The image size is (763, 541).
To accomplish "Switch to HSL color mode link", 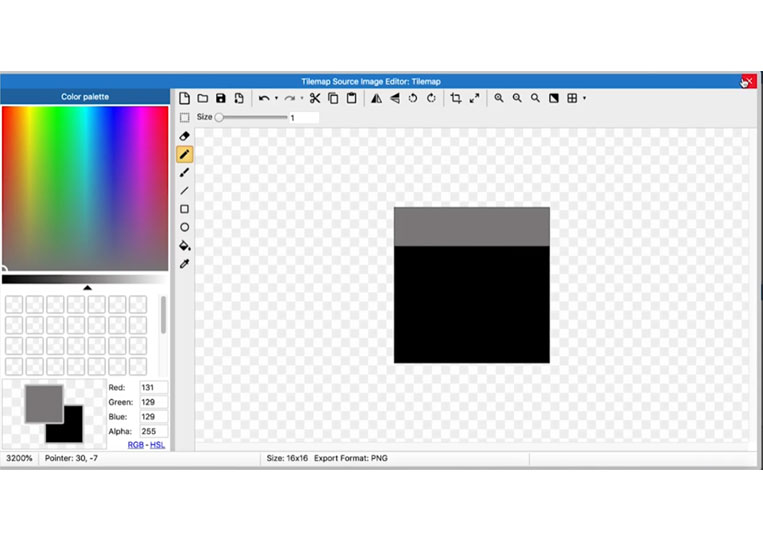I will [157, 445].
